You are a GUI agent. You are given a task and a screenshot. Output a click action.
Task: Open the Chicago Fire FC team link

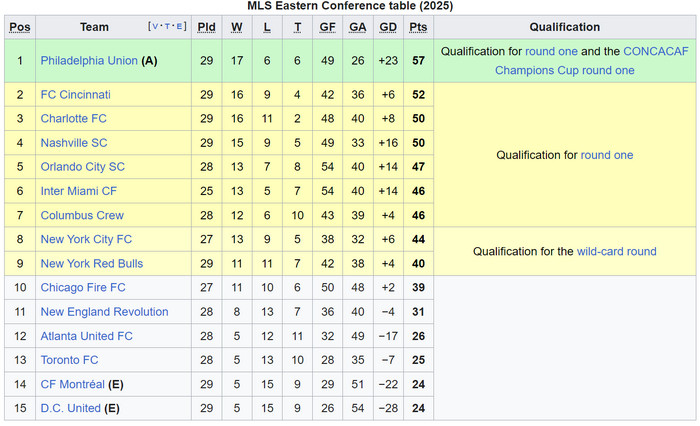(83, 287)
